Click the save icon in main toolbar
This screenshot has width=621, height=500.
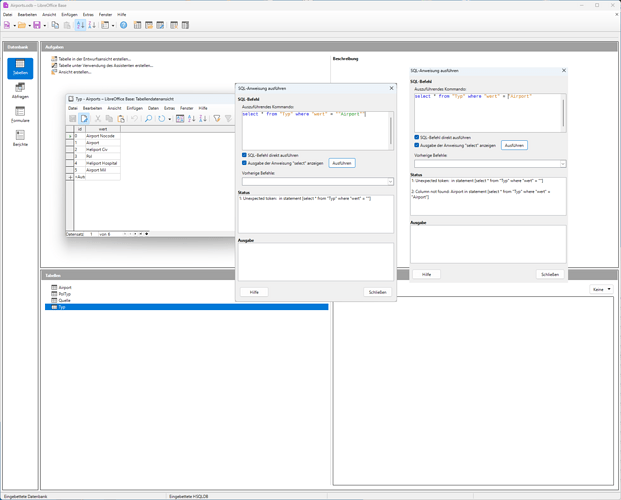(x=37, y=25)
